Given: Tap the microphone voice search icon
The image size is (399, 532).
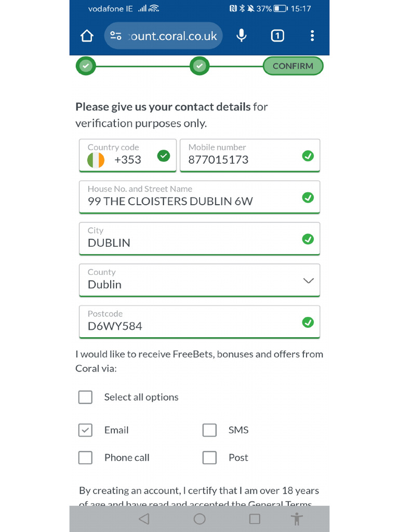Looking at the screenshot, I should (241, 35).
